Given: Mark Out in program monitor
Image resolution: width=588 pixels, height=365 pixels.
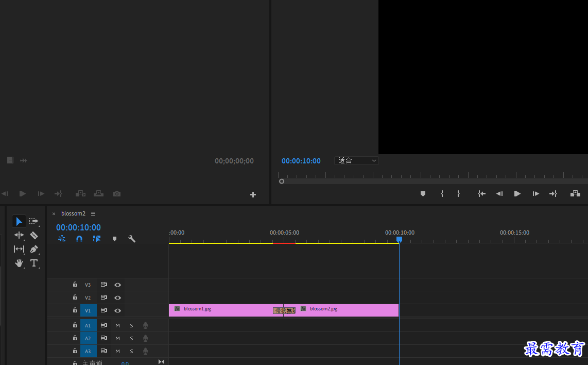Looking at the screenshot, I should click(458, 194).
